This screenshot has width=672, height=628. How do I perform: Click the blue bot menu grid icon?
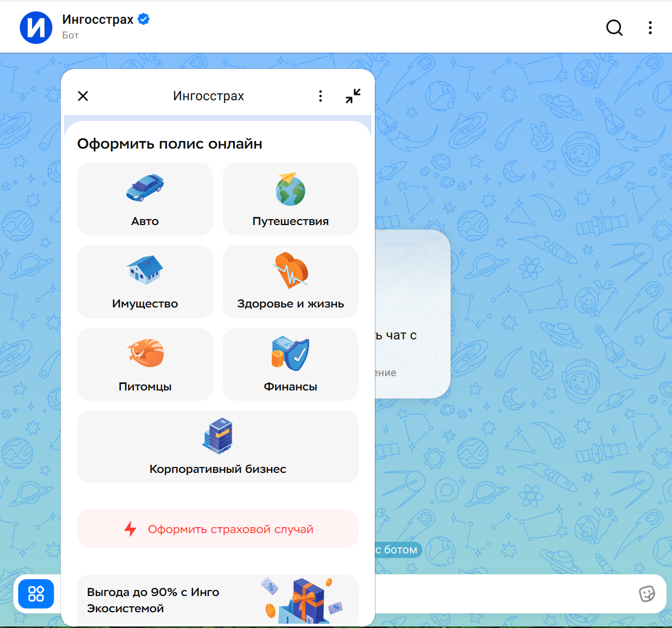[x=36, y=594]
